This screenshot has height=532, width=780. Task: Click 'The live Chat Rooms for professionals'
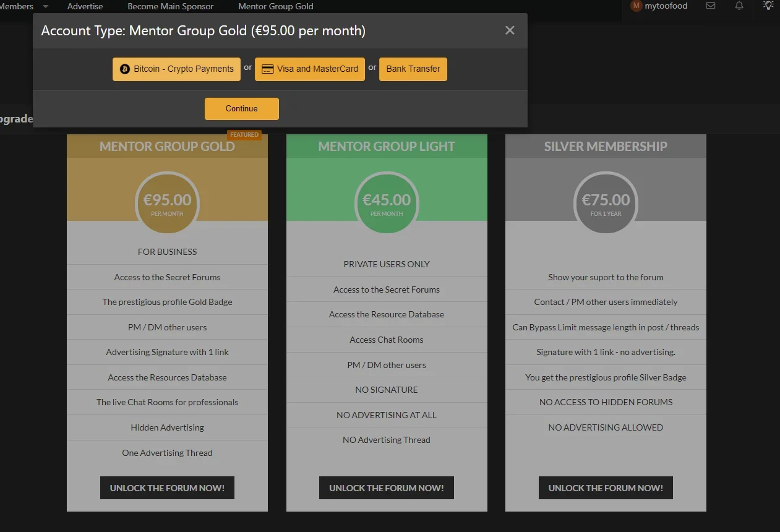[x=167, y=402]
